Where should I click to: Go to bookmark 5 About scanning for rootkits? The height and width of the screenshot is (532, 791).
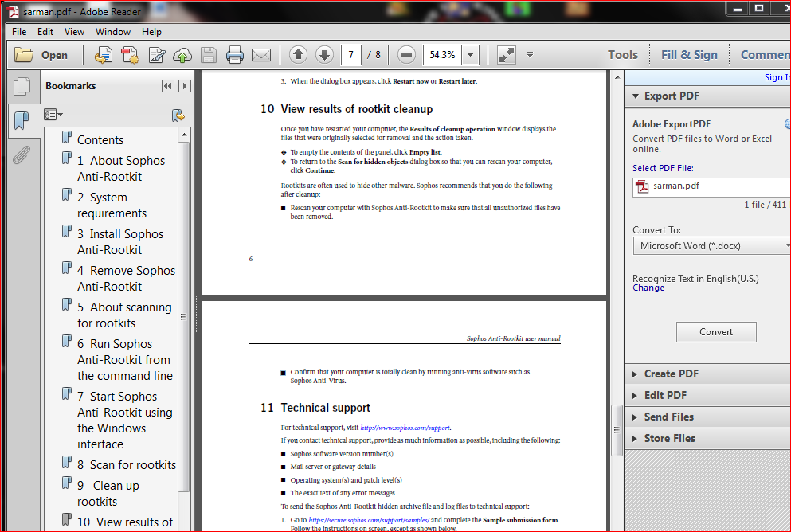[x=124, y=315]
